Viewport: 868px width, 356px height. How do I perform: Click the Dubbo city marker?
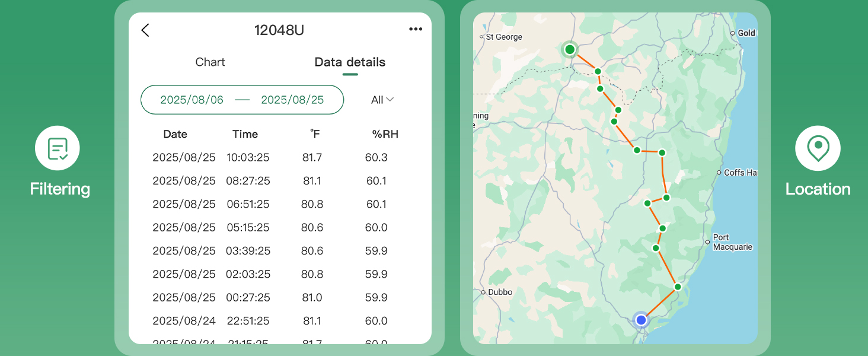pyautogui.click(x=483, y=292)
